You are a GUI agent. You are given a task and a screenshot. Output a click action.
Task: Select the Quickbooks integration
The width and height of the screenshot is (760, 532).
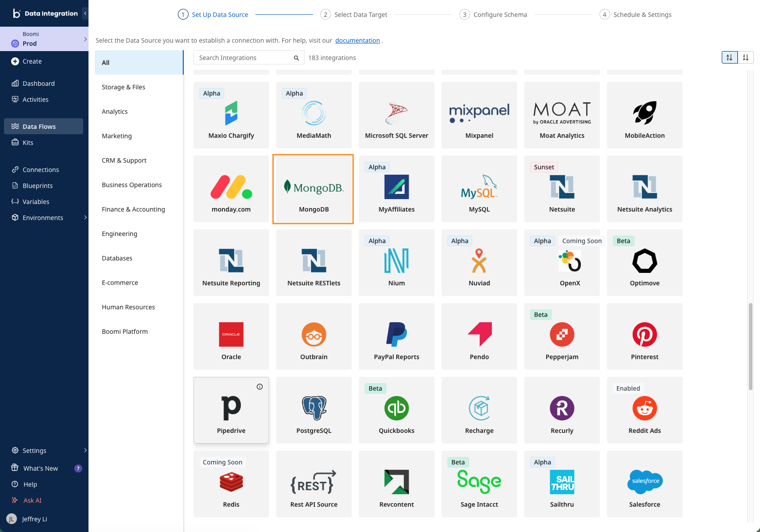click(x=397, y=410)
